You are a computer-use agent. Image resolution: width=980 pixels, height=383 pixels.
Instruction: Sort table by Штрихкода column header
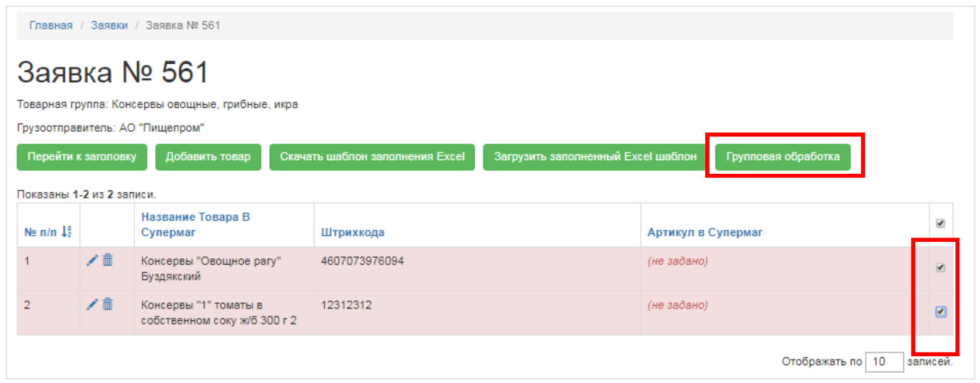tap(352, 233)
